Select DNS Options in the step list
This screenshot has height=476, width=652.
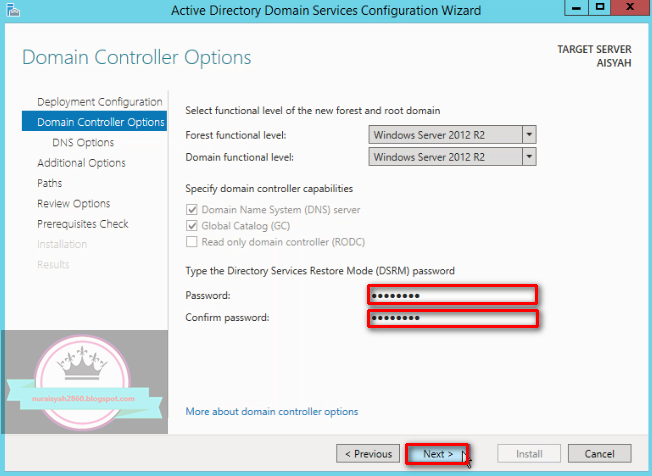(83, 143)
